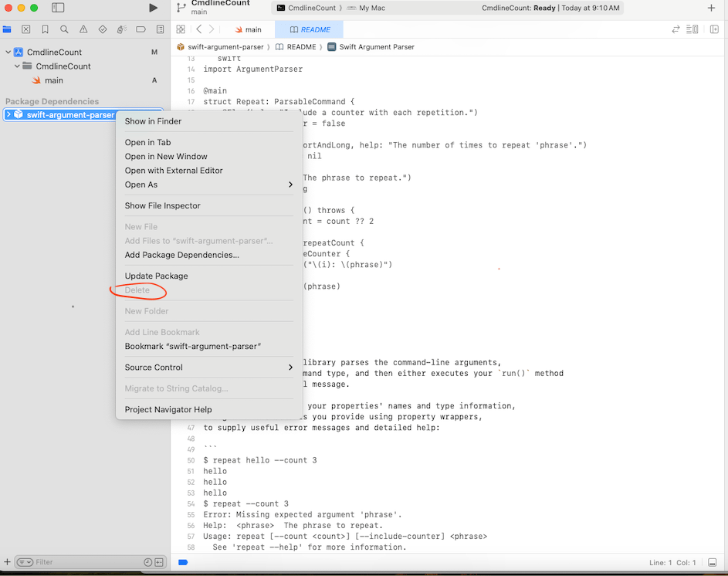Viewport: 728px width, 576px height.
Task: Collapse the CmdlineCount folder group
Action: [17, 66]
